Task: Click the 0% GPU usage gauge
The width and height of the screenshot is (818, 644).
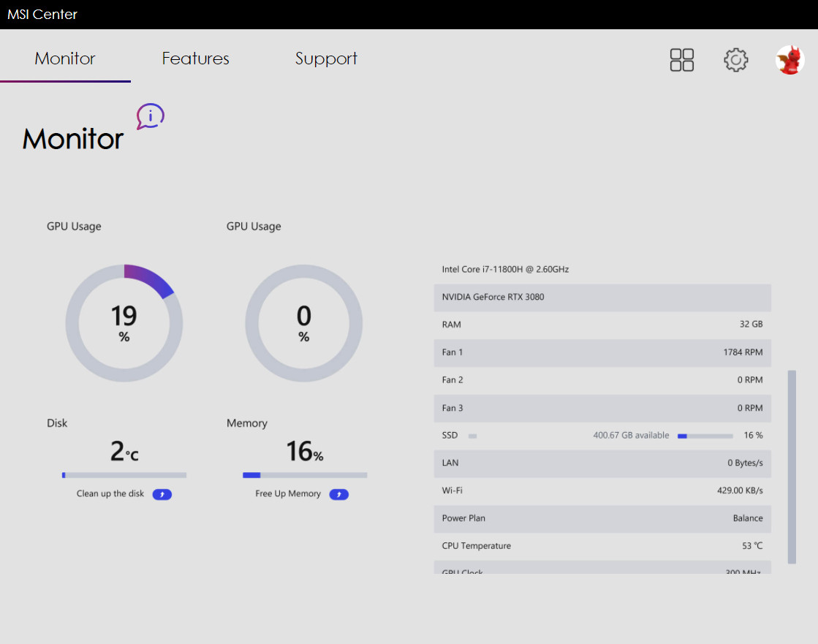Action: coord(303,323)
